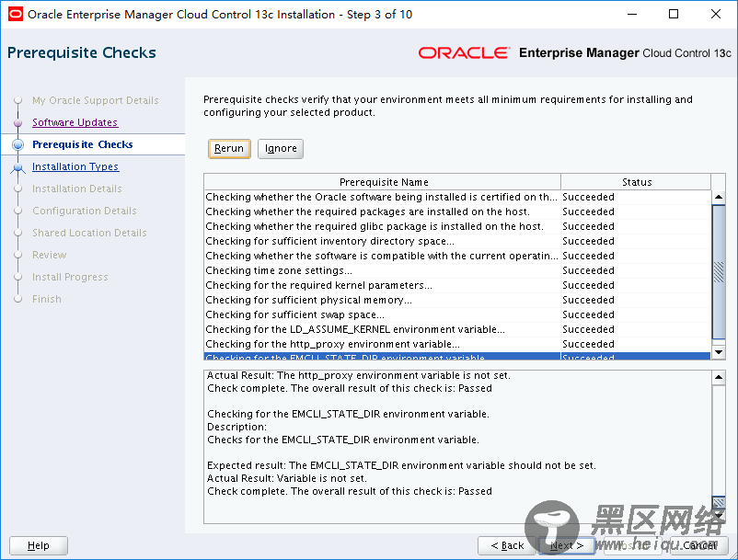Viewport: 738px width, 560px height.
Task: Click the prerequisite table scrollbar thumb
Action: click(x=719, y=272)
